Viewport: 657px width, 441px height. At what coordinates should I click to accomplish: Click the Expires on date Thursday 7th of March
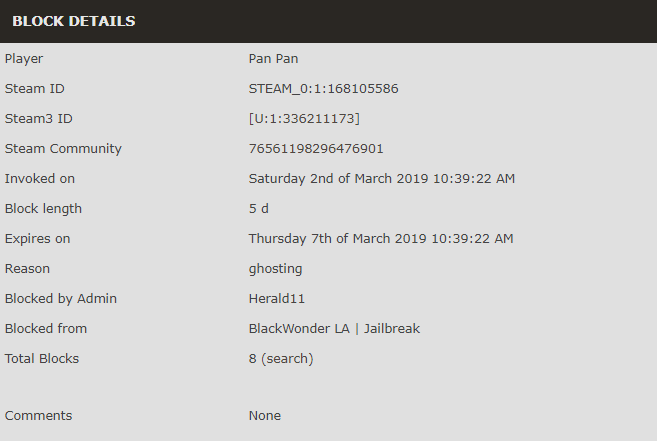pyautogui.click(x=321, y=239)
